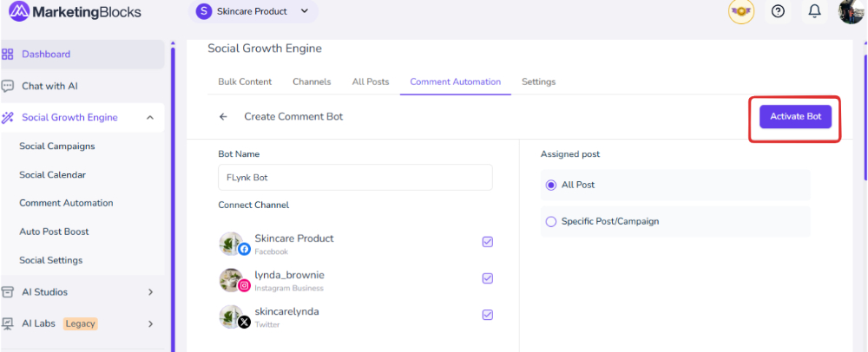Click the Activate Bot button
Screen dimensions: 868x352
pyautogui.click(x=795, y=117)
